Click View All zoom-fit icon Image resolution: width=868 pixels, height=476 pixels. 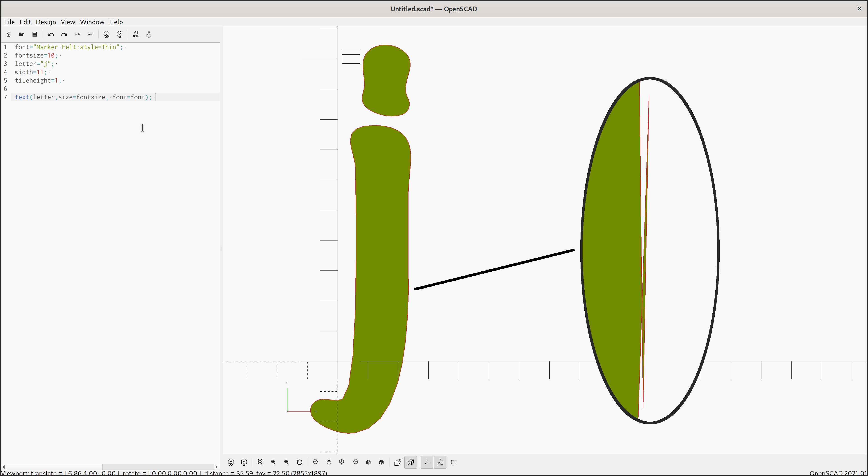pyautogui.click(x=260, y=462)
